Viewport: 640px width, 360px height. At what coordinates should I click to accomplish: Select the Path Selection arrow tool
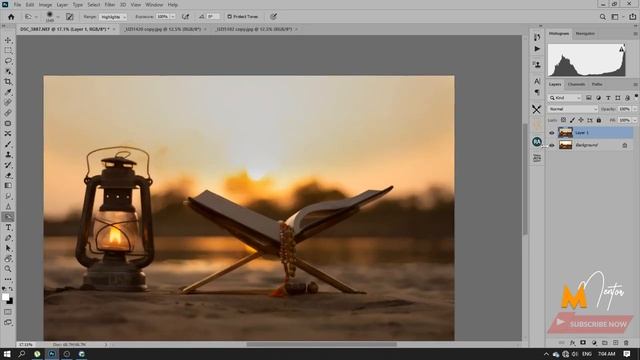pos(8,248)
